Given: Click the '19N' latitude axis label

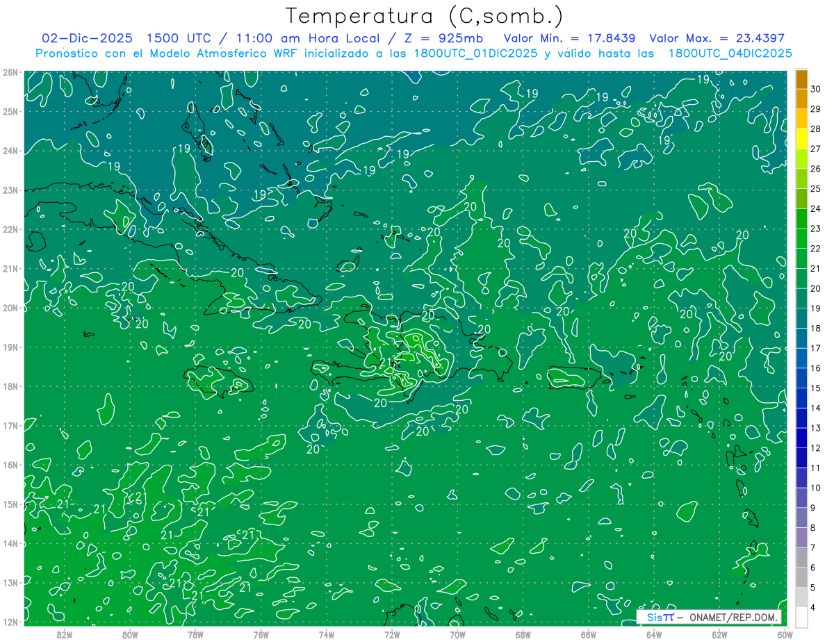Looking at the screenshot, I should tap(10, 347).
